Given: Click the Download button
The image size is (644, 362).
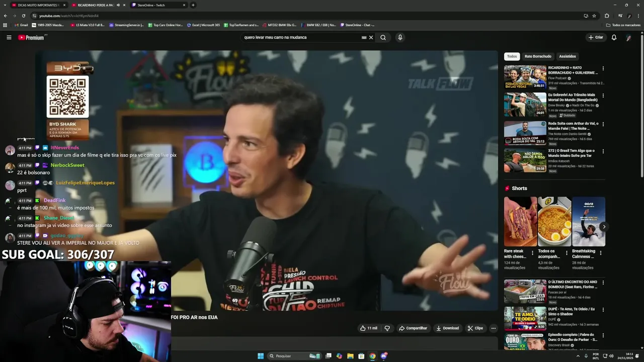Looking at the screenshot, I should point(447,328).
